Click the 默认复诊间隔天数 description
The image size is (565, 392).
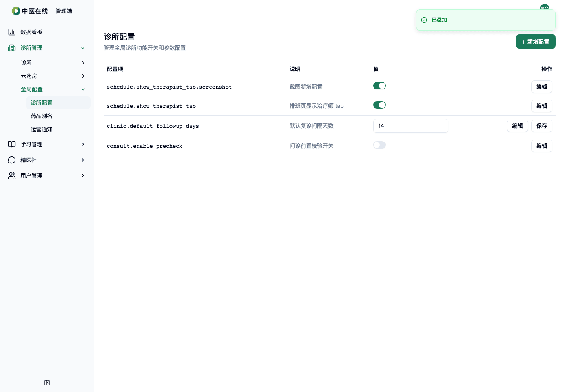(x=312, y=126)
